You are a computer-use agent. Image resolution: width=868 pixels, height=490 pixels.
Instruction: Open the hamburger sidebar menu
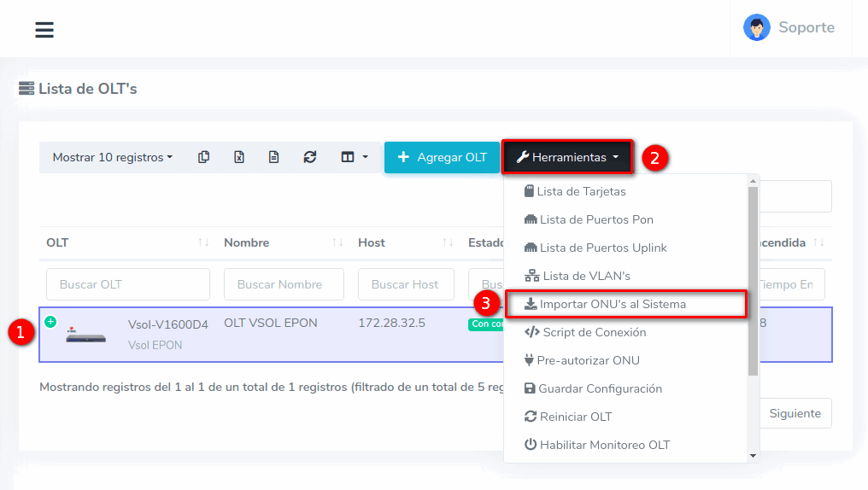coord(44,30)
